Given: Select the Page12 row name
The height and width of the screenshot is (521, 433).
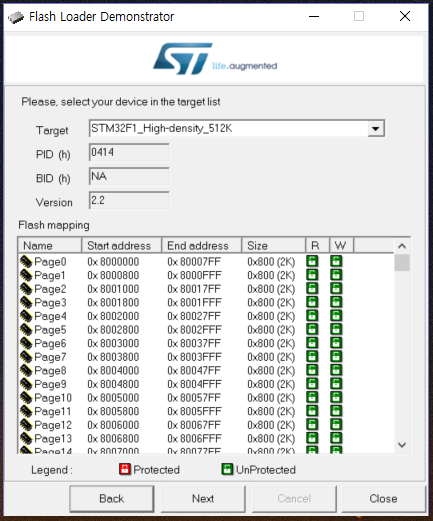Looking at the screenshot, I should pos(53,425).
